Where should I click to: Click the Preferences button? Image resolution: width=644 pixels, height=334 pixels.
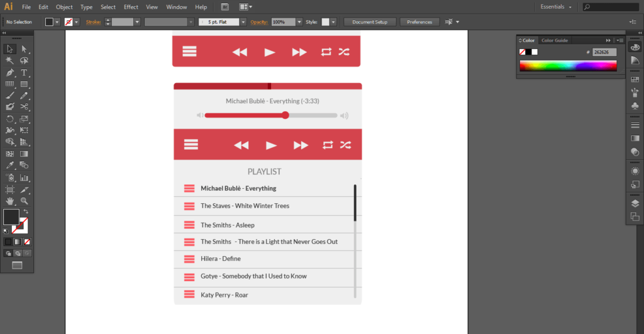point(419,22)
